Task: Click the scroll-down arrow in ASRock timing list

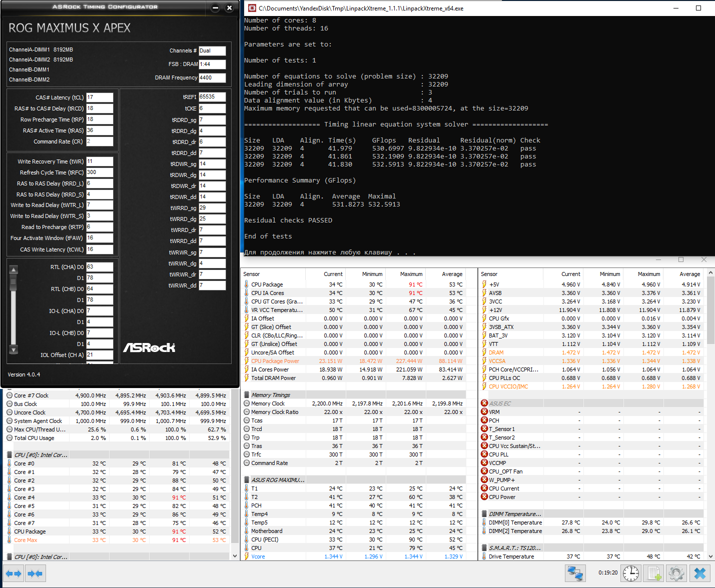Action: coord(14,349)
